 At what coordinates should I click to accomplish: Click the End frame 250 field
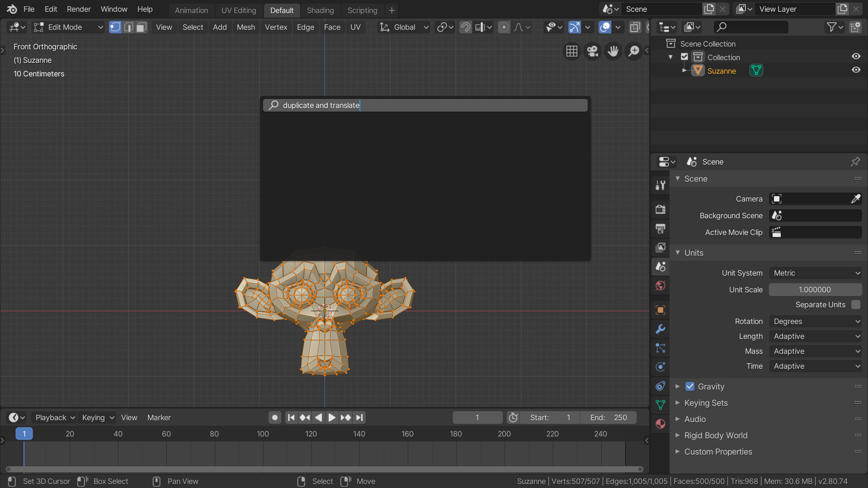pyautogui.click(x=608, y=418)
